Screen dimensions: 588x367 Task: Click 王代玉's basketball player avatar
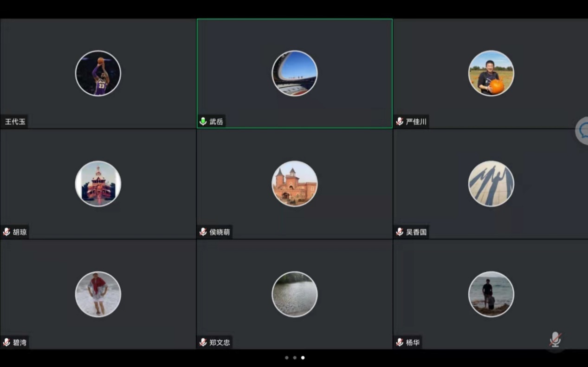(98, 73)
